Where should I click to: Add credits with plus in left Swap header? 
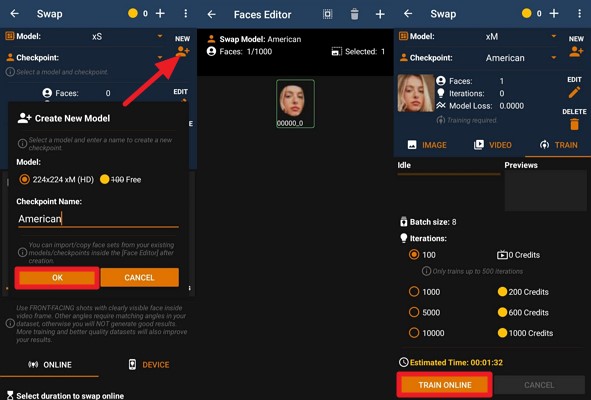(x=160, y=14)
